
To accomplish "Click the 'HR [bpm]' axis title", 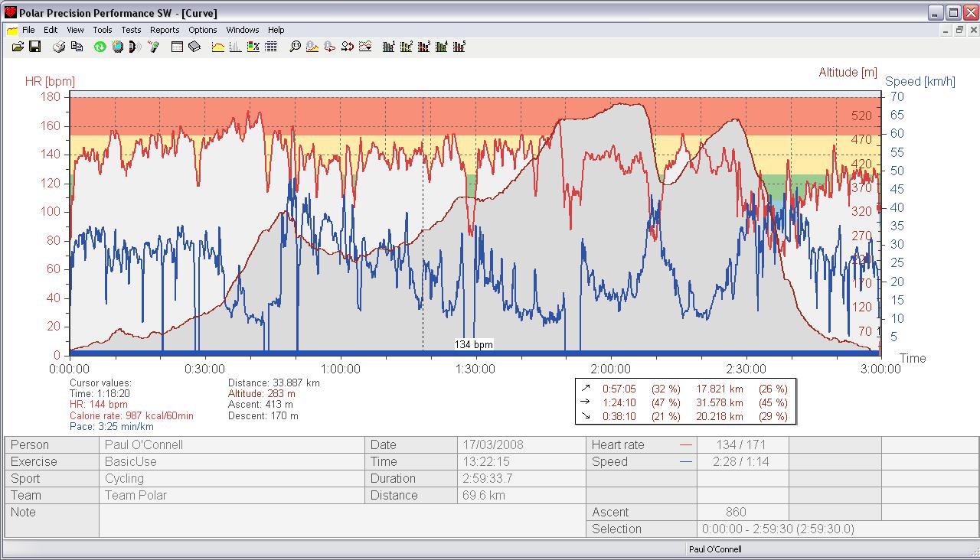I will pos(50,81).
